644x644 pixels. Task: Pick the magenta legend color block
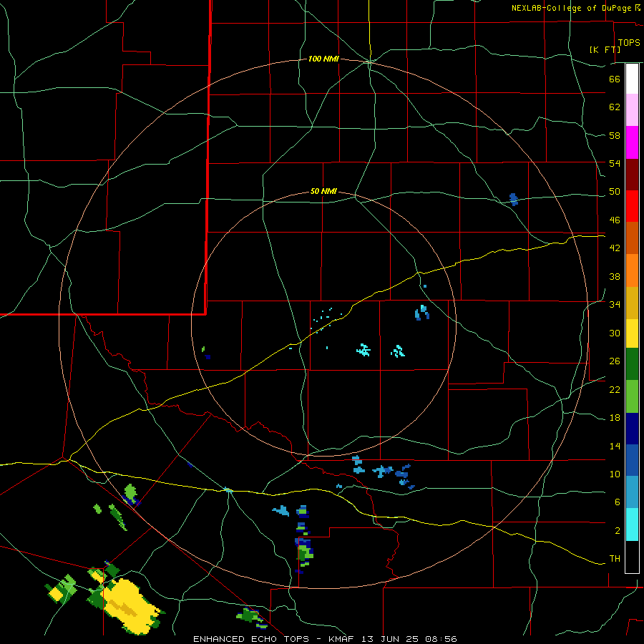(x=632, y=142)
